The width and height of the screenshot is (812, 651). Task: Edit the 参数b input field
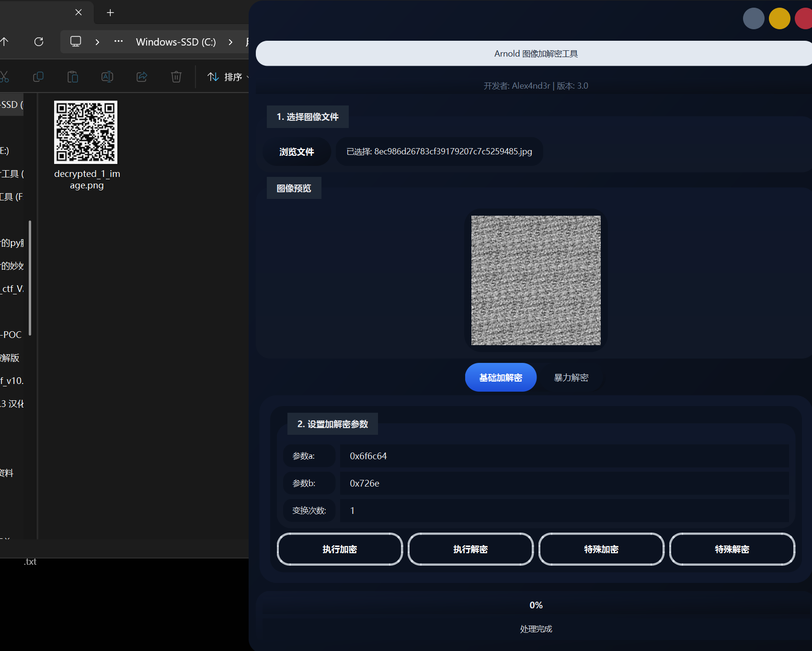coord(564,483)
